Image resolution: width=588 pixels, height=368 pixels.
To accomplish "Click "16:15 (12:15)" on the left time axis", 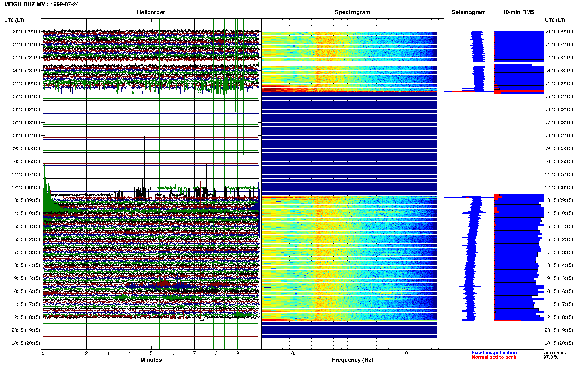I will [x=26, y=239].
